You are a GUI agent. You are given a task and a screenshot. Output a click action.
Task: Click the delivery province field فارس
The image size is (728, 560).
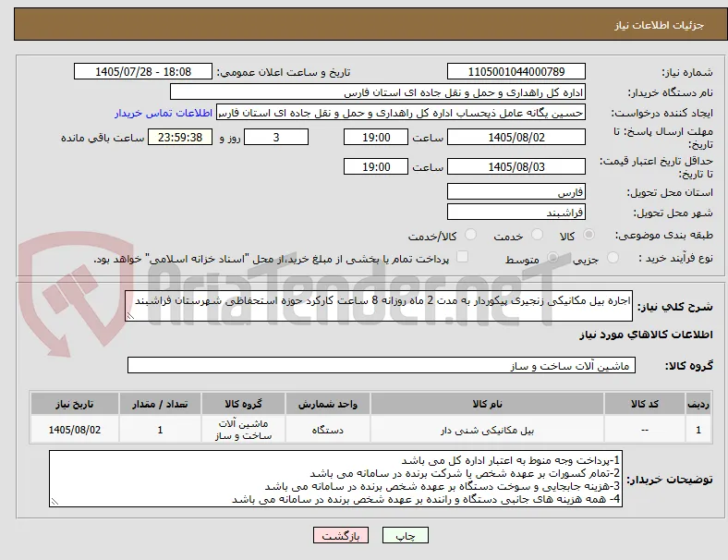[516, 192]
